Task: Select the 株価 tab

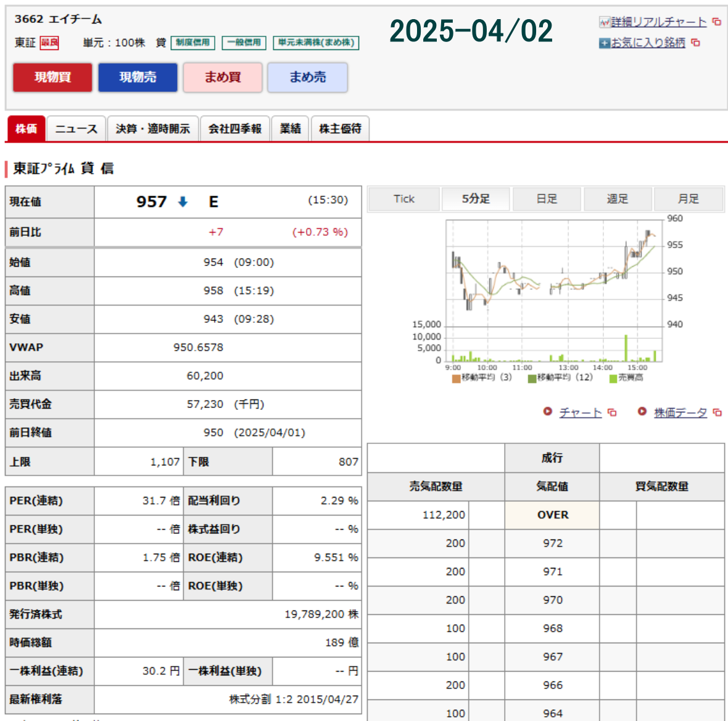Action: pyautogui.click(x=27, y=128)
